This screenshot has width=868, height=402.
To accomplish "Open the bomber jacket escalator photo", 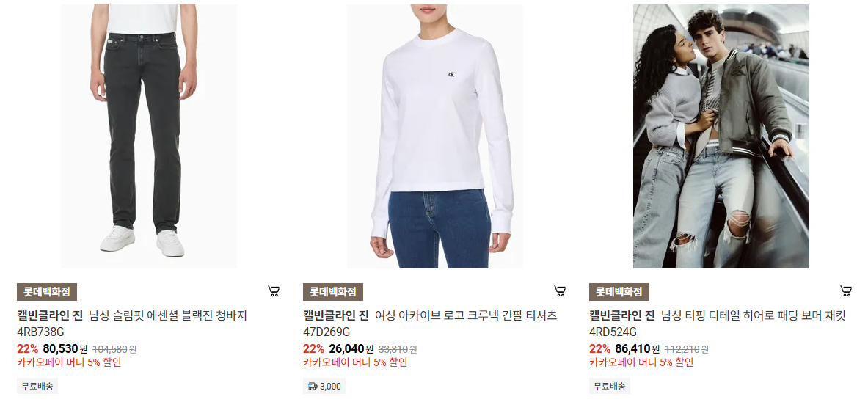I will pyautogui.click(x=721, y=136).
